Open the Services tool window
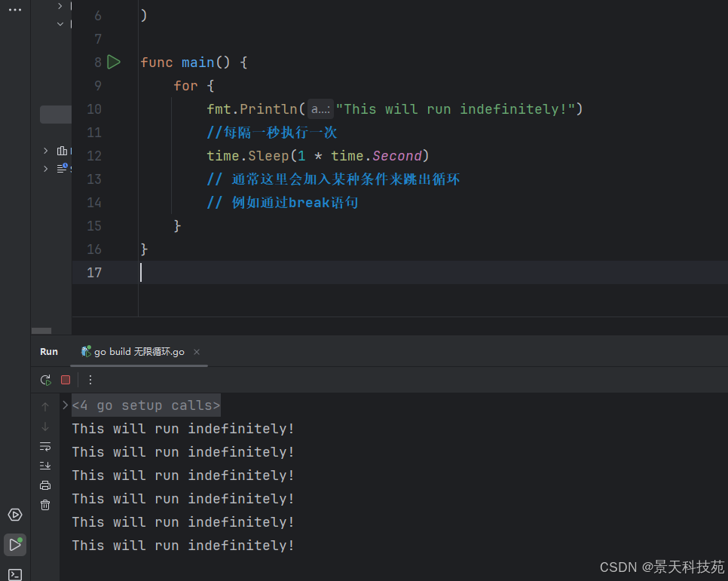The width and height of the screenshot is (728, 581). (15, 515)
